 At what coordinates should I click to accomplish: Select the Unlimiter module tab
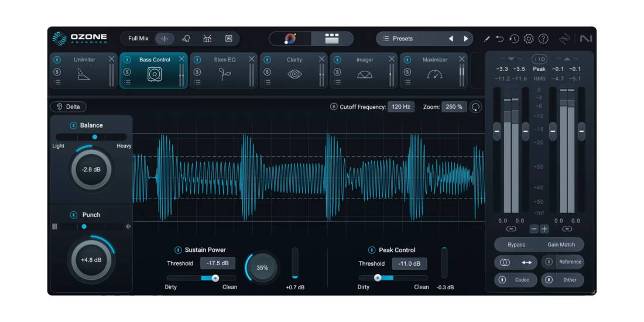(x=84, y=71)
